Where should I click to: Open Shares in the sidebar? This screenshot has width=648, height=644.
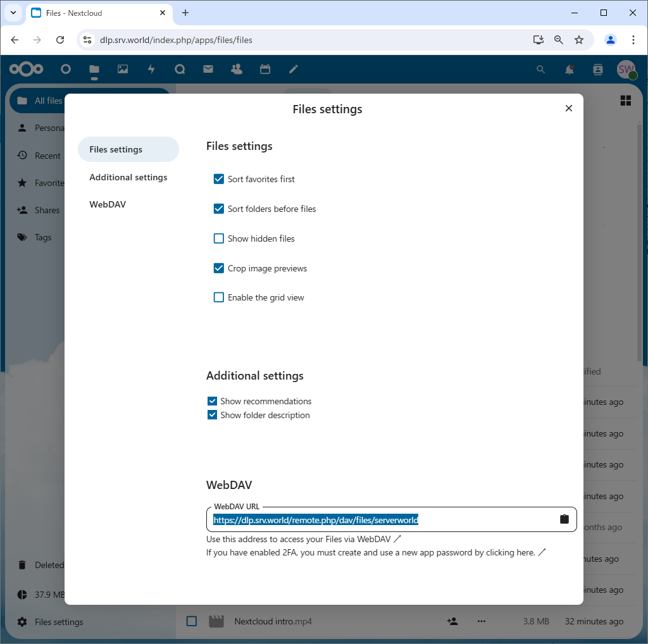click(x=39, y=210)
